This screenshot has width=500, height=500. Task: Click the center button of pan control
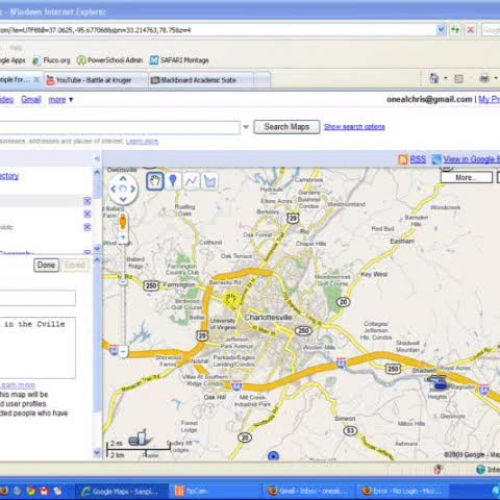point(123,189)
